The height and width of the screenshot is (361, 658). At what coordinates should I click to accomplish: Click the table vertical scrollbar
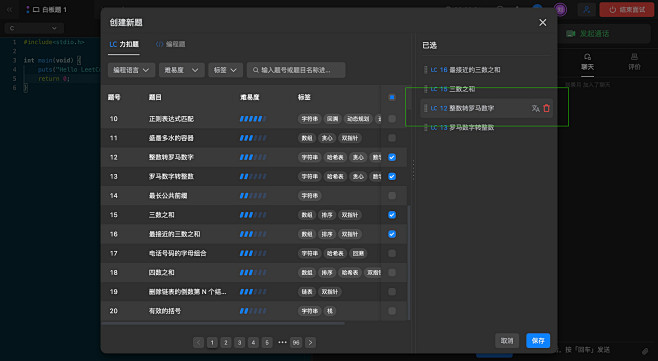[x=409, y=262]
